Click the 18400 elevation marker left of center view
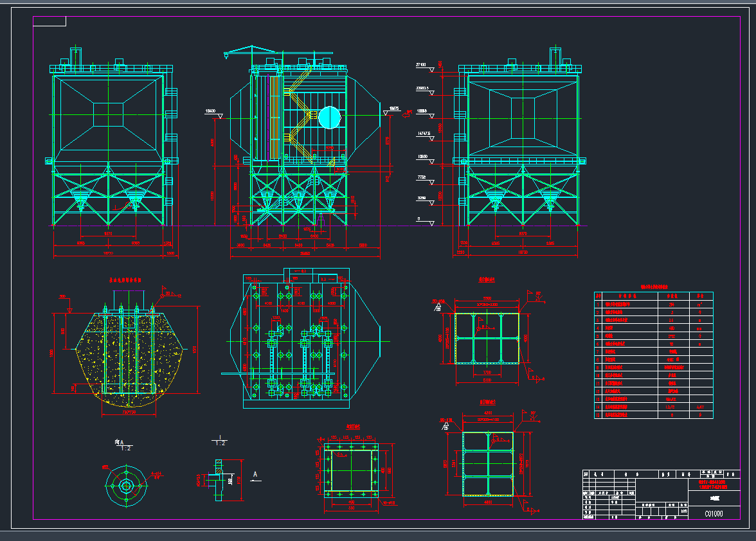This screenshot has height=541, width=756. pos(210,111)
